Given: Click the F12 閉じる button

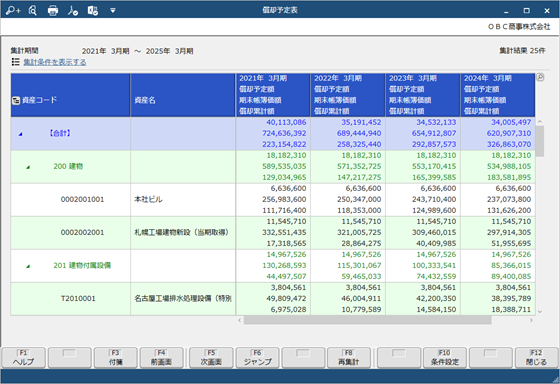Looking at the screenshot, I should pyautogui.click(x=536, y=358).
